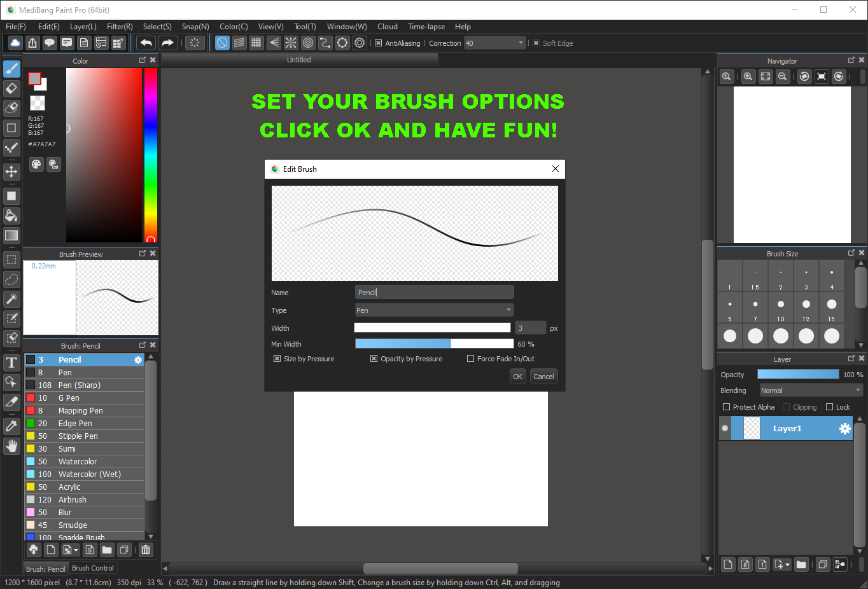Click the brush Name input field
This screenshot has height=589, width=868.
click(x=434, y=293)
